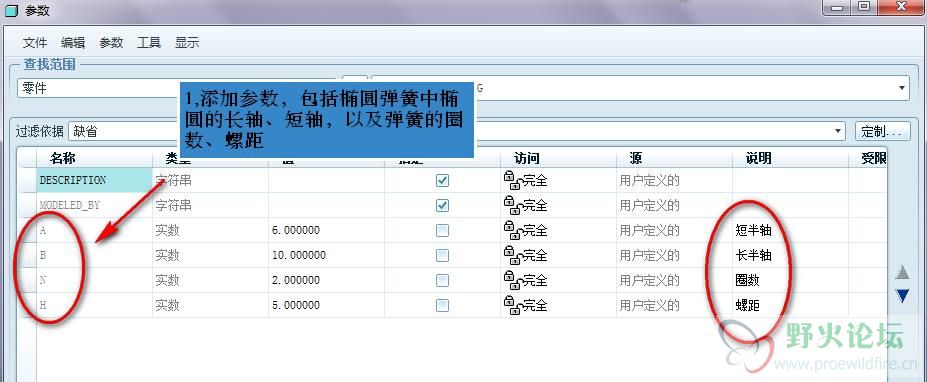Select parameter name cell B
This screenshot has height=382, width=927.
tap(95, 255)
